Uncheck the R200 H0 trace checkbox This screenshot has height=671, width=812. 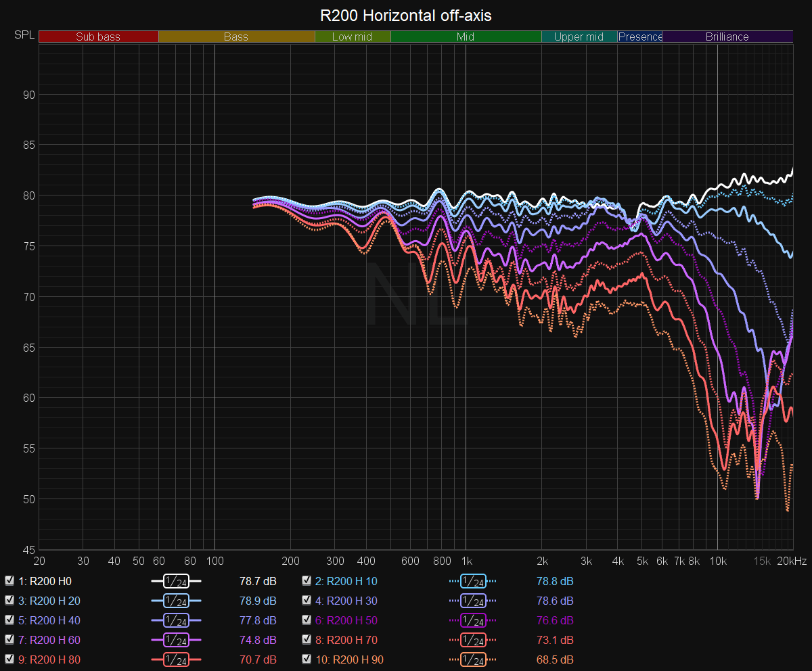(9, 581)
